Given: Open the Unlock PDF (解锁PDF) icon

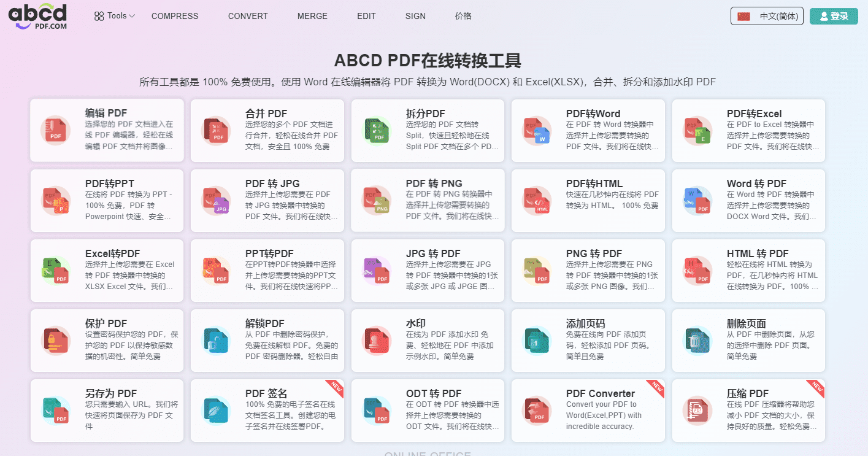Looking at the screenshot, I should point(217,340).
